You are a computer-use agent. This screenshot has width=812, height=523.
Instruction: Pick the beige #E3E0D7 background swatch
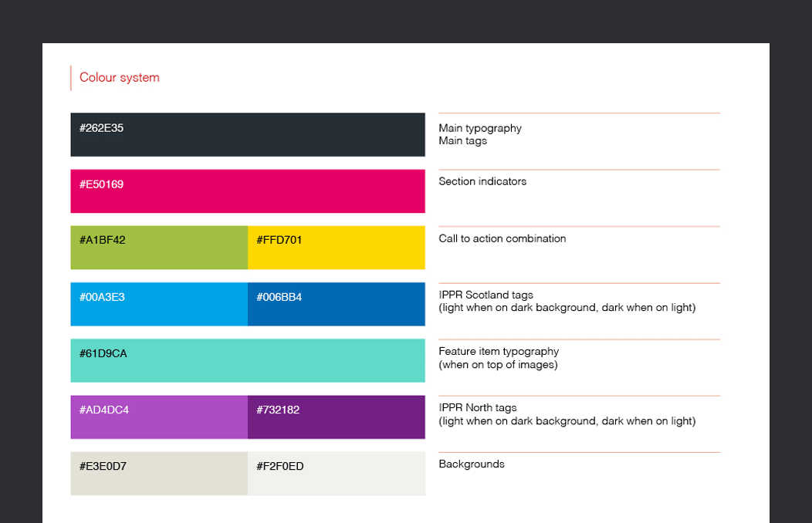click(159, 473)
